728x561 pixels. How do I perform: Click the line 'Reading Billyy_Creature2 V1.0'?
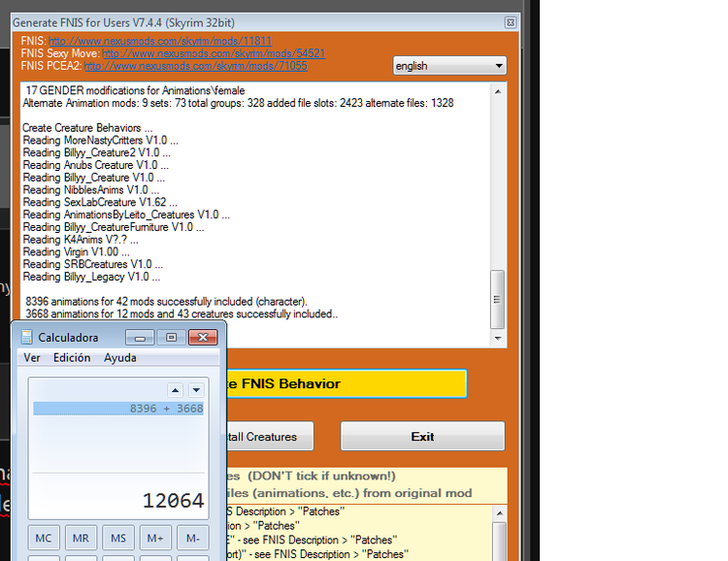coord(96,152)
